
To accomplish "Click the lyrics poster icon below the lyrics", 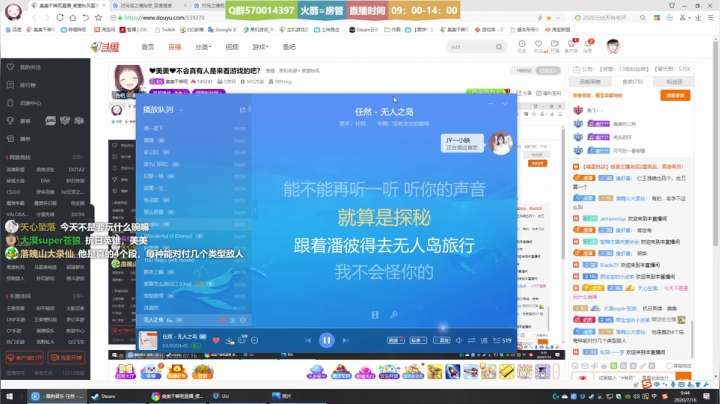I will click(x=375, y=315).
